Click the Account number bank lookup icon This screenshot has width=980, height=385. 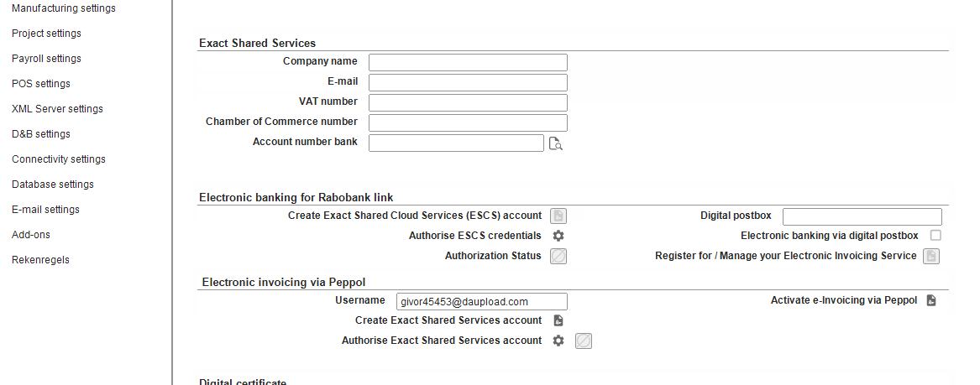tap(555, 143)
